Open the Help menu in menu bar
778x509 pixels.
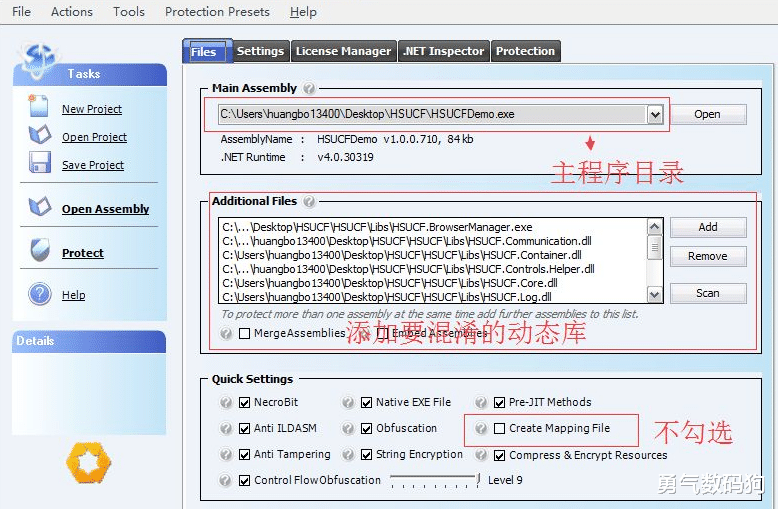point(303,11)
